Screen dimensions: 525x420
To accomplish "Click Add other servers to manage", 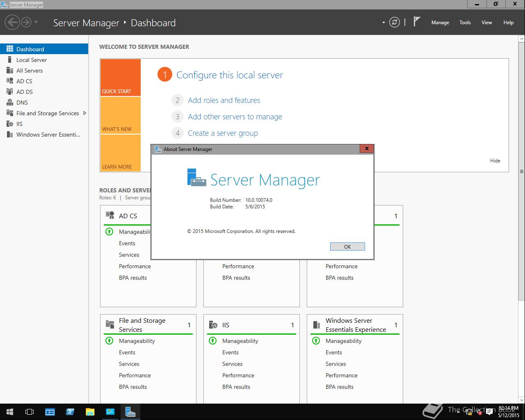I will point(235,116).
